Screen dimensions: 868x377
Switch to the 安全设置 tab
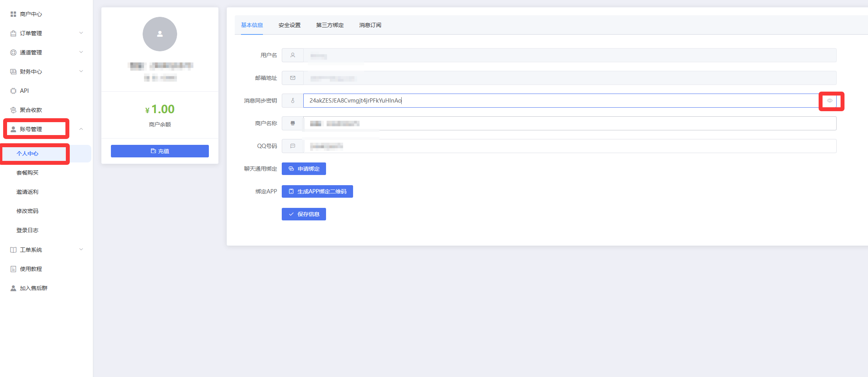[x=289, y=25]
